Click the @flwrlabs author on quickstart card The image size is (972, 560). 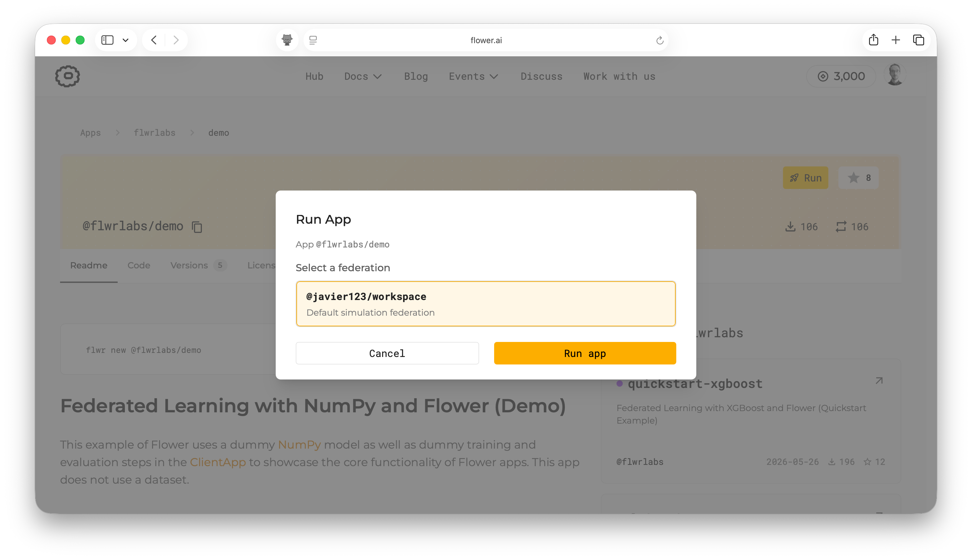(640, 462)
